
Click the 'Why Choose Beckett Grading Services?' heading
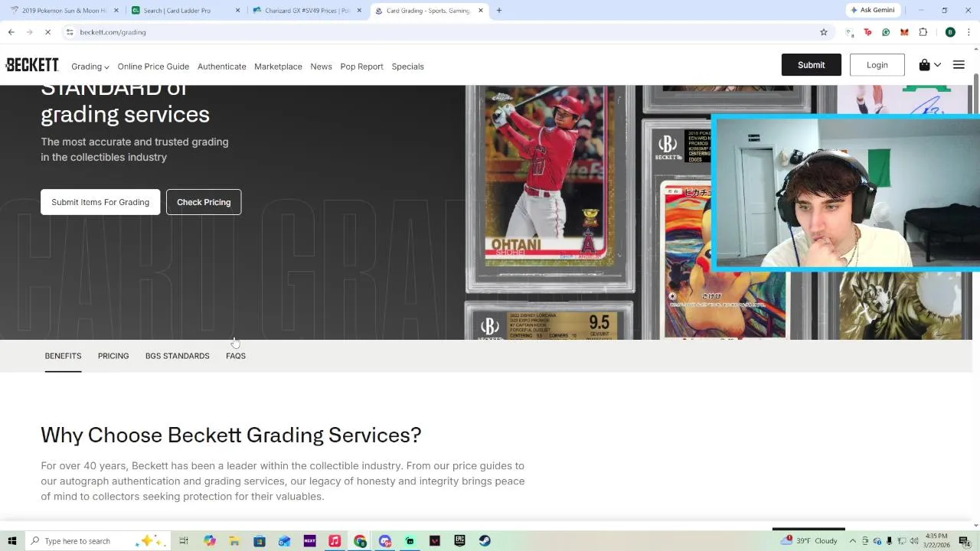tap(231, 435)
